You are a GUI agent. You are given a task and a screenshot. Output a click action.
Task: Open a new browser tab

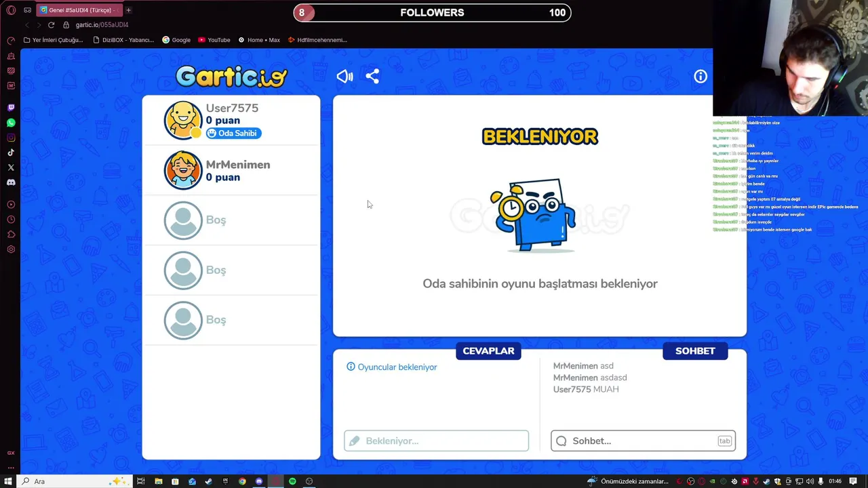pyautogui.click(x=128, y=10)
